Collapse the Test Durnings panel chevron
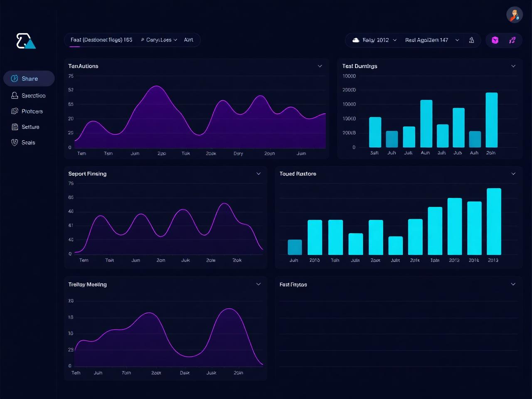Screen dimensions: 532x399 (x=513, y=66)
